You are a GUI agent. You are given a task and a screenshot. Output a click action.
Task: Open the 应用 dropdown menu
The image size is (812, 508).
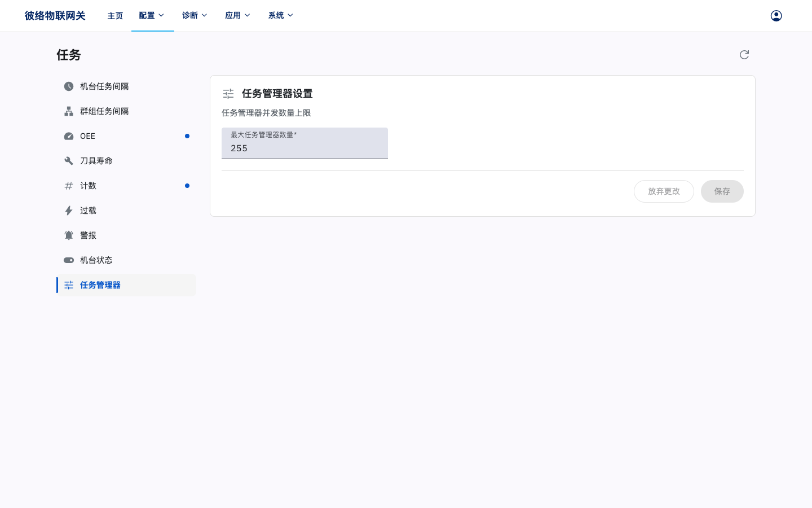[238, 16]
